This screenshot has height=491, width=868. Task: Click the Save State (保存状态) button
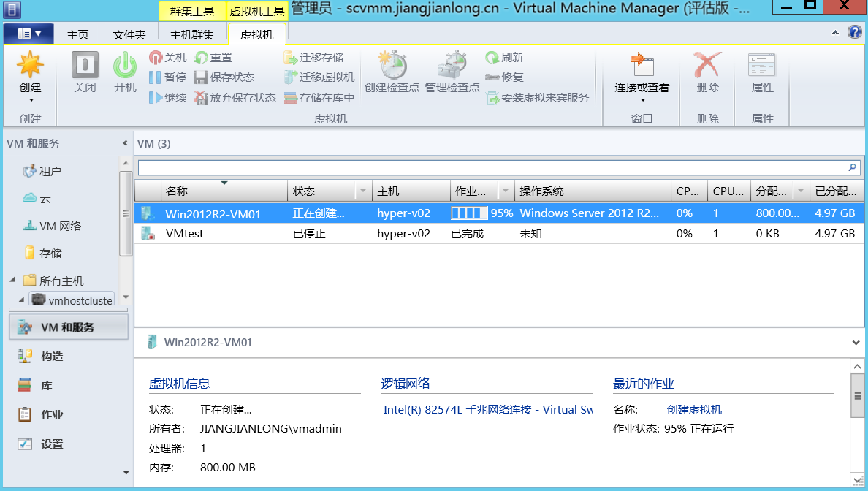click(224, 77)
